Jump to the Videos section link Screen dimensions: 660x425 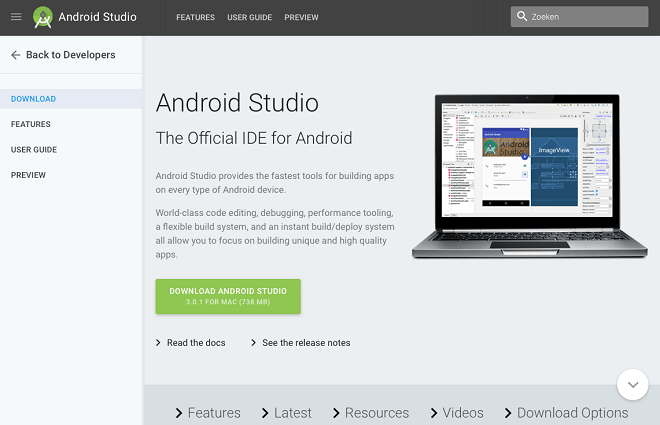coord(463,413)
